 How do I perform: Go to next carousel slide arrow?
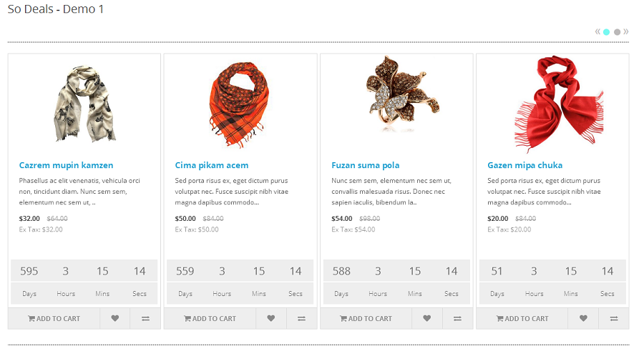point(626,31)
